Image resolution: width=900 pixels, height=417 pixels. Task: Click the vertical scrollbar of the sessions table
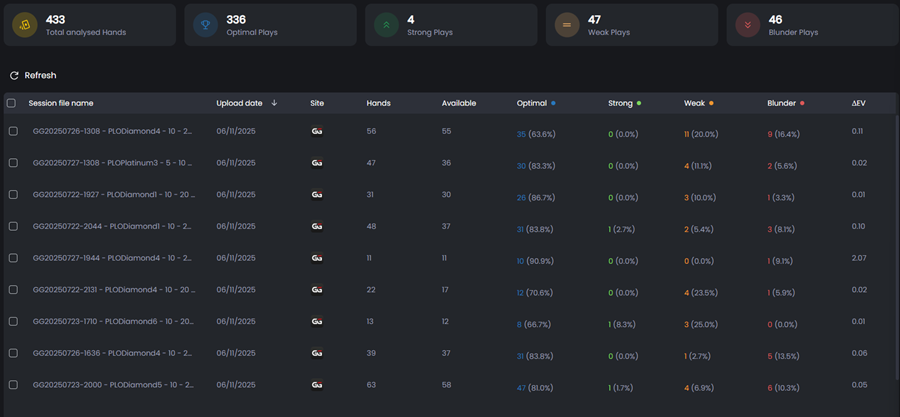(898, 247)
